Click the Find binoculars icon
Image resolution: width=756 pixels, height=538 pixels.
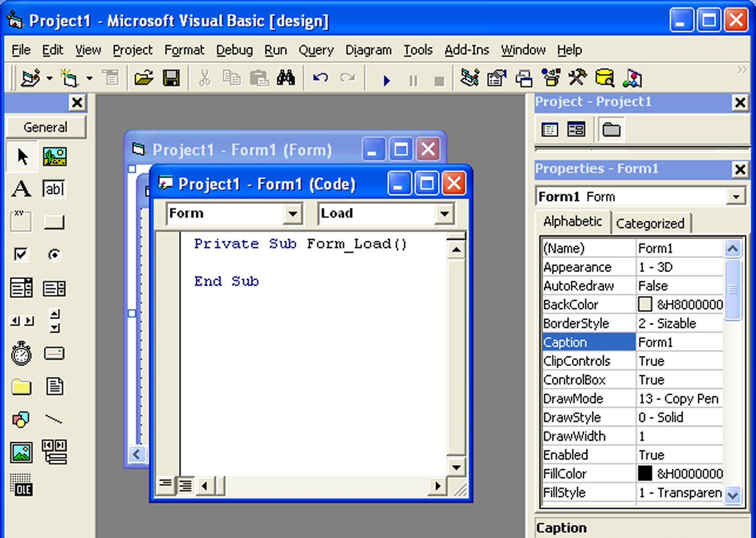click(x=286, y=78)
